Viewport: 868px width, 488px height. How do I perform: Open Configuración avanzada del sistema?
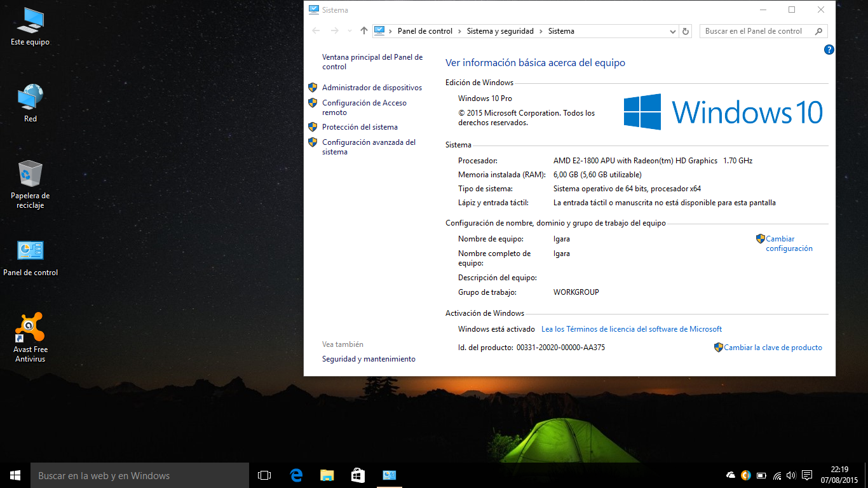click(x=369, y=146)
